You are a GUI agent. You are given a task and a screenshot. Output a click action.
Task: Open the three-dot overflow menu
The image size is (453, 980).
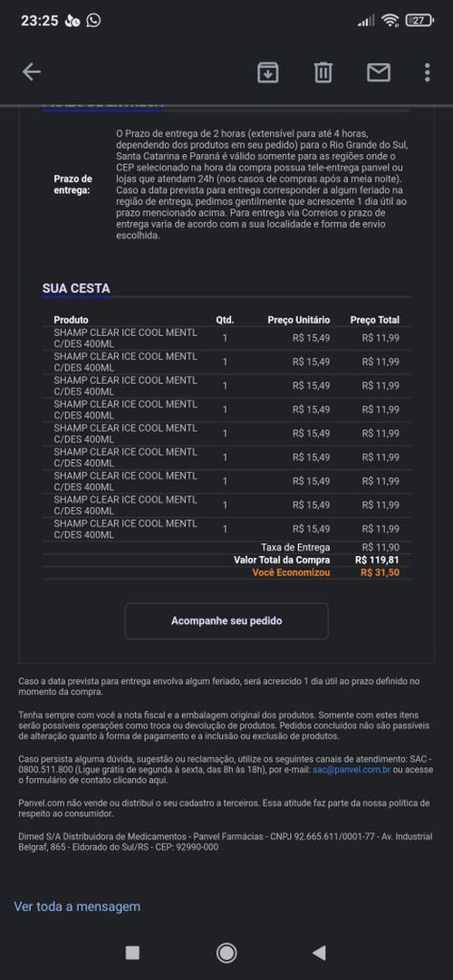(x=427, y=72)
